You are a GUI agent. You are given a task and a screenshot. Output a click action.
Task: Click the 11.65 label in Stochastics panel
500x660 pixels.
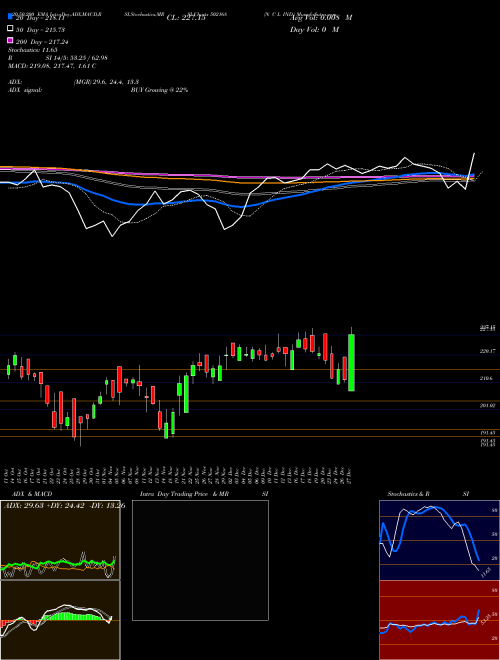[x=486, y=572]
